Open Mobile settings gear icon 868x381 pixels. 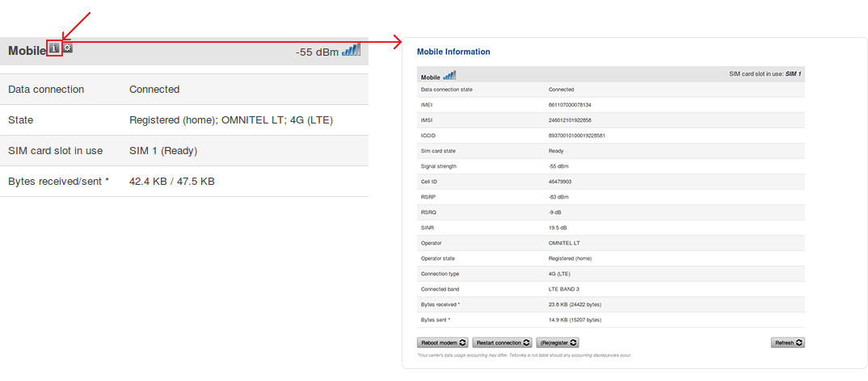(68, 48)
